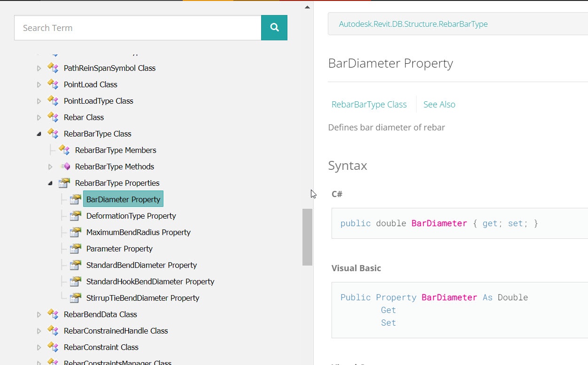
Task: Select PointLoad Class in tree
Action: pyautogui.click(x=91, y=84)
